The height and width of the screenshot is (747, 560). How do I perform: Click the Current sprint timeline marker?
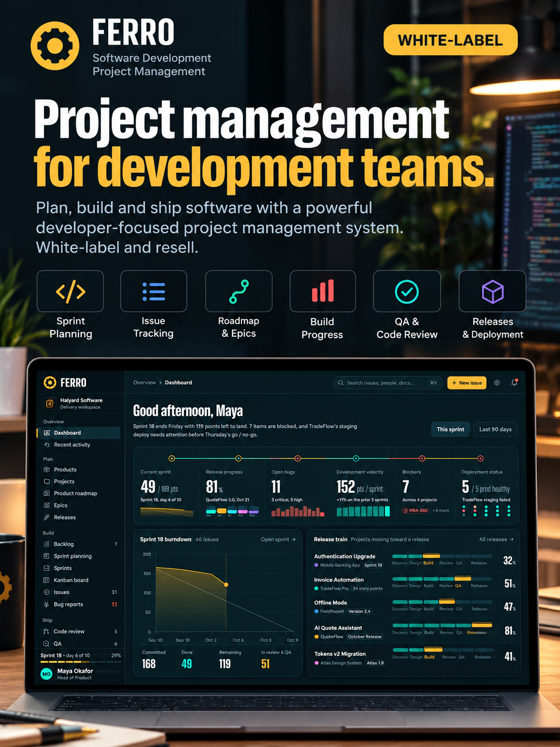172,459
